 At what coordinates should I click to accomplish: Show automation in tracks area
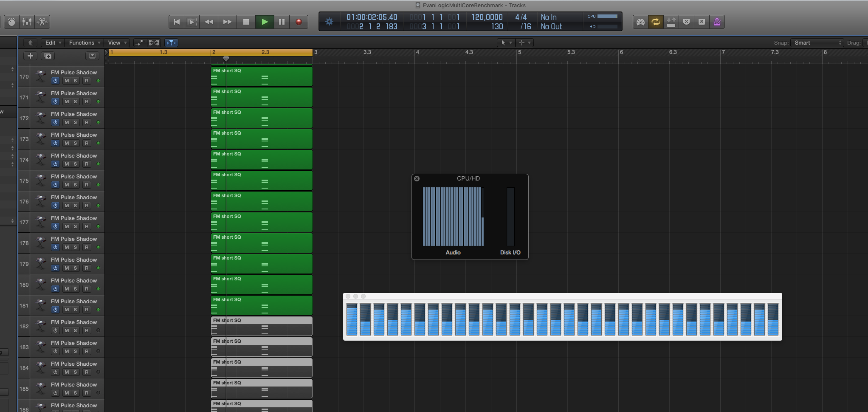click(140, 42)
